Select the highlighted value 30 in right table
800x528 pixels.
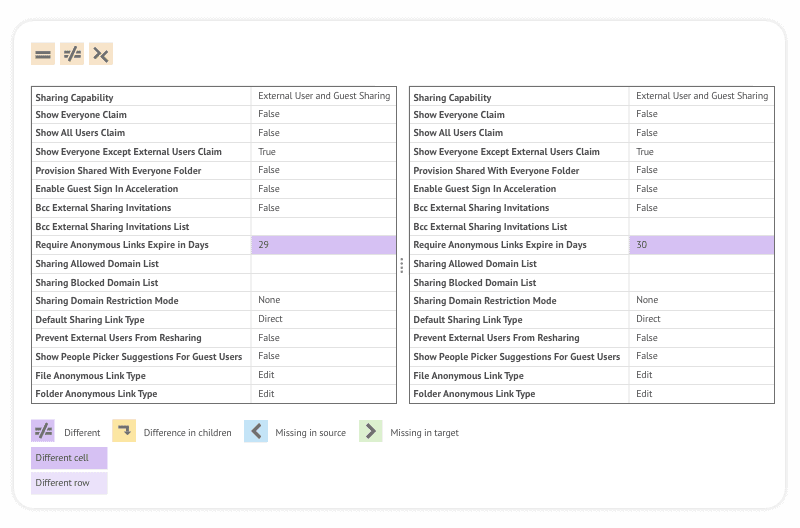pos(702,245)
